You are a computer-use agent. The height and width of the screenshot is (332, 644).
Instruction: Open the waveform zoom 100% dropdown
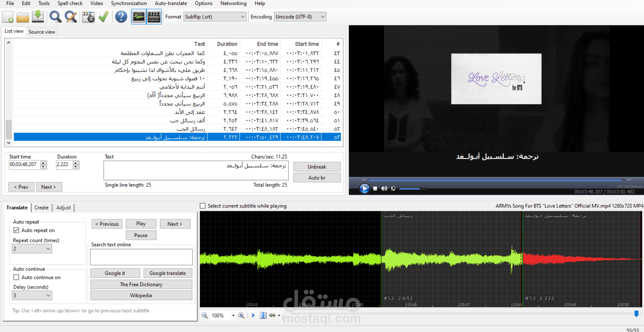233,316
